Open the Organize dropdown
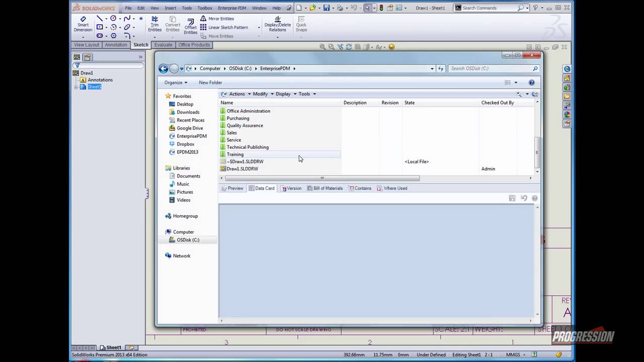 point(176,82)
